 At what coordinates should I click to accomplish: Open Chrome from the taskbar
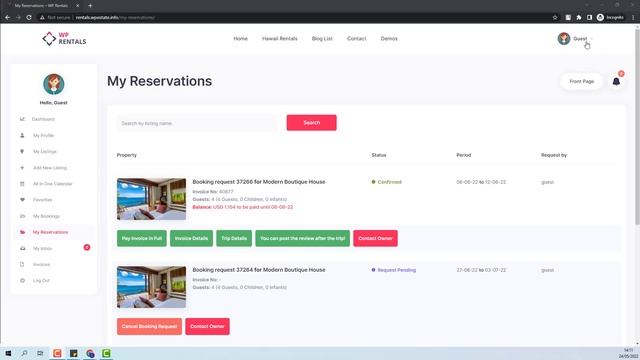tap(90, 353)
